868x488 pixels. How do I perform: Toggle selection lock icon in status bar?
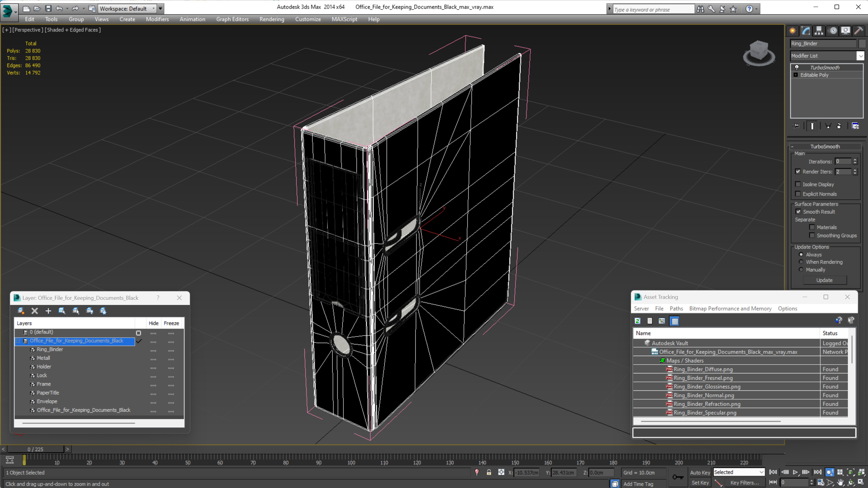click(x=489, y=472)
